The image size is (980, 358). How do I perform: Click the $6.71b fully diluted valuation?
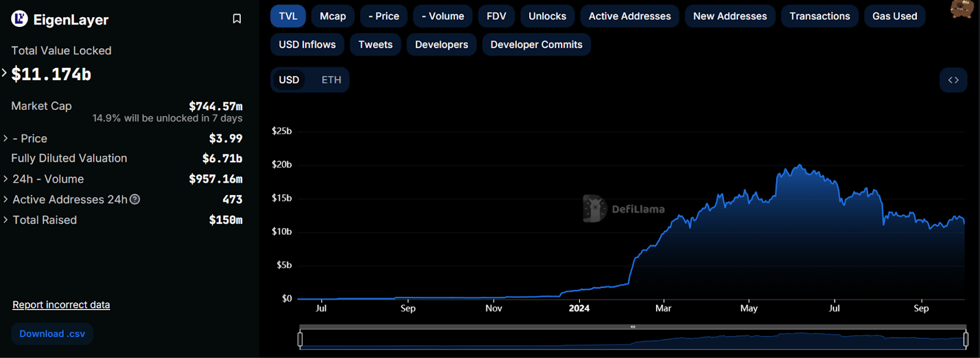[x=222, y=158]
